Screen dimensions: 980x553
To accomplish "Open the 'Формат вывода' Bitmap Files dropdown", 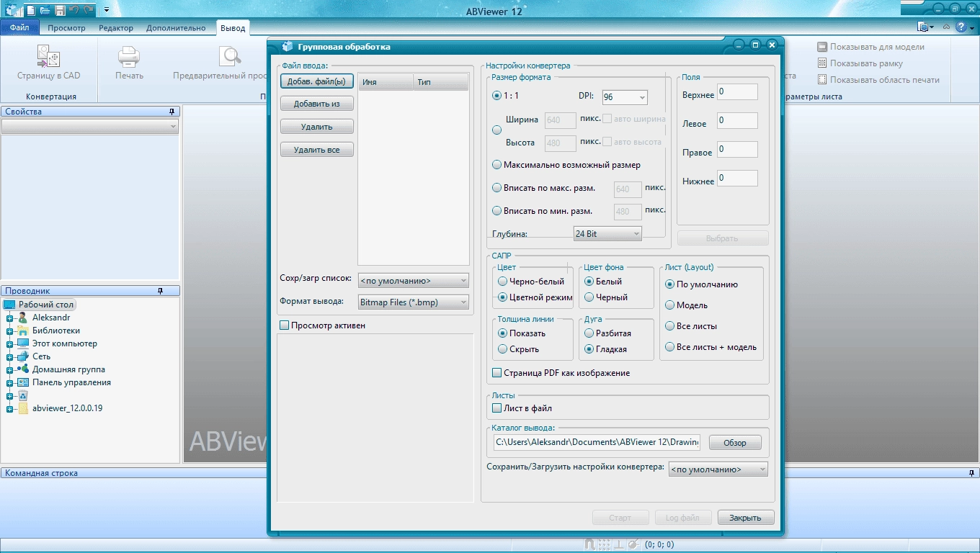I will (414, 302).
